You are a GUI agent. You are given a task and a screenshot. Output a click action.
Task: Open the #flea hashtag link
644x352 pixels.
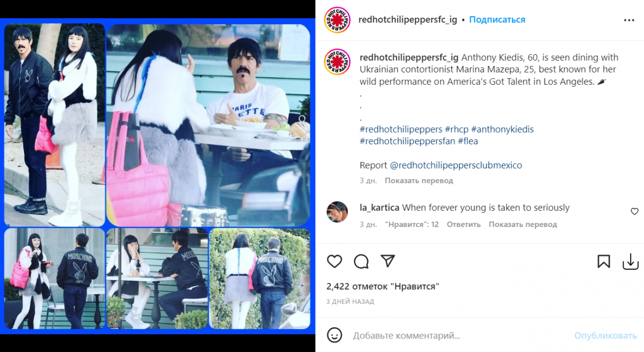[468, 141]
